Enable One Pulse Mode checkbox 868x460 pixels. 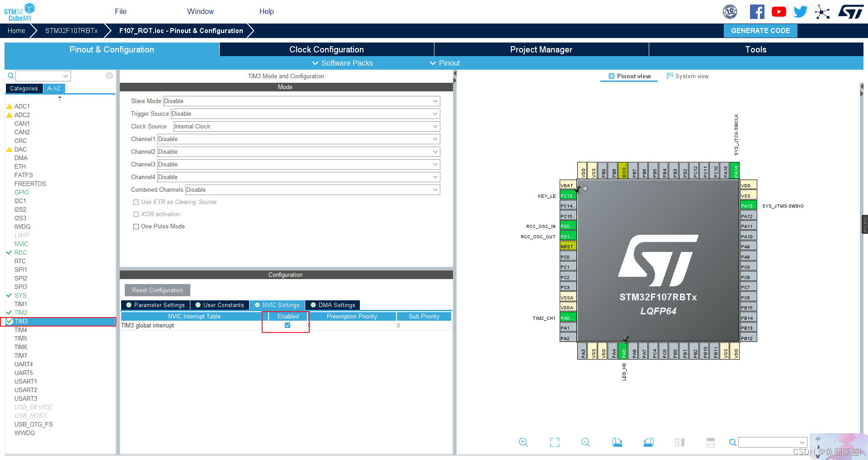coord(136,227)
